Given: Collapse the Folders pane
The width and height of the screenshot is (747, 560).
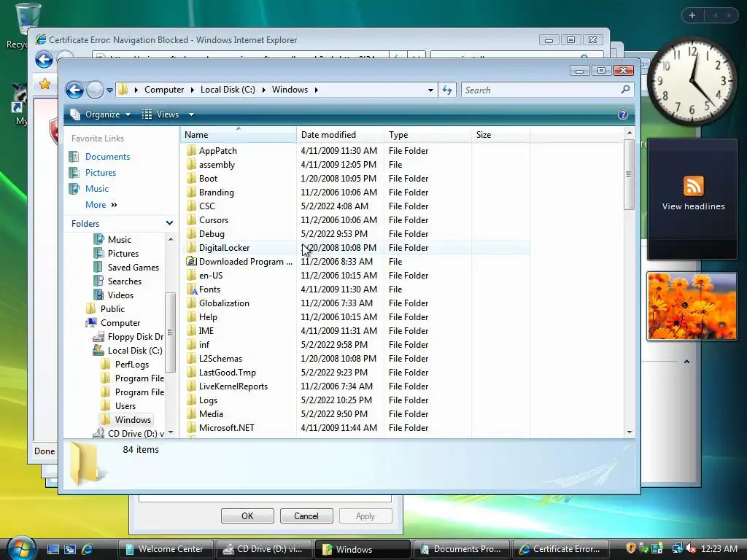Looking at the screenshot, I should tap(169, 223).
